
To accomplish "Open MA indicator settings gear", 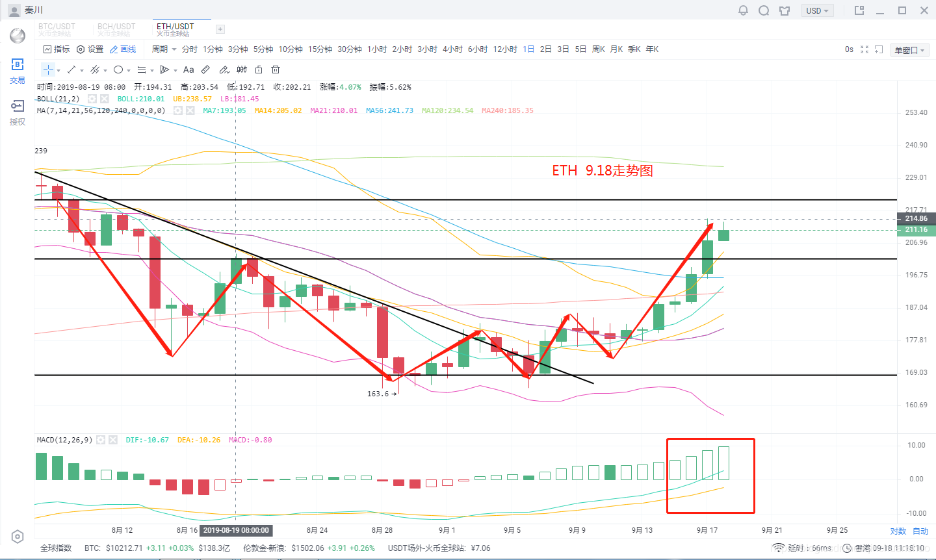I will point(177,110).
